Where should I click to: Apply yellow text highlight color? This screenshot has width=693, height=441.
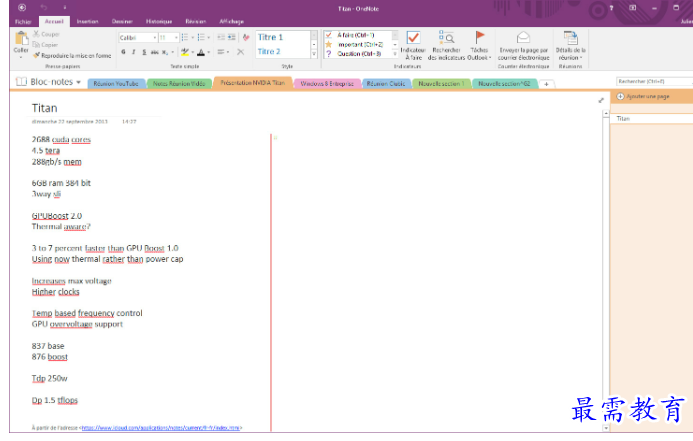tap(185, 52)
